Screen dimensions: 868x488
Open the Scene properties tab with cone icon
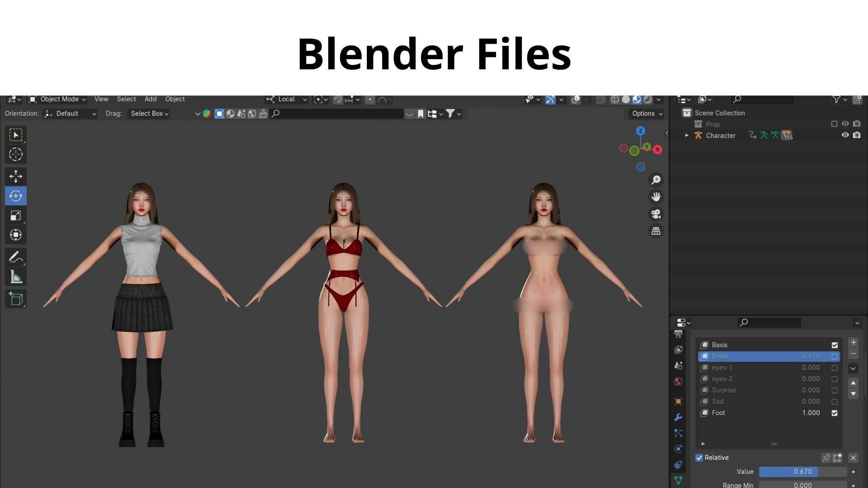pos(678,366)
